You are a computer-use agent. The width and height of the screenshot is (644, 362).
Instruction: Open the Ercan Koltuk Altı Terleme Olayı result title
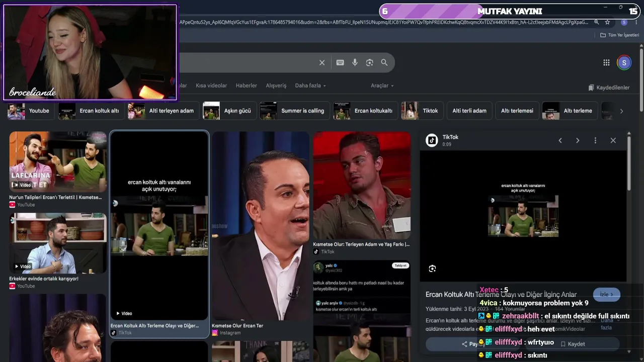click(154, 326)
